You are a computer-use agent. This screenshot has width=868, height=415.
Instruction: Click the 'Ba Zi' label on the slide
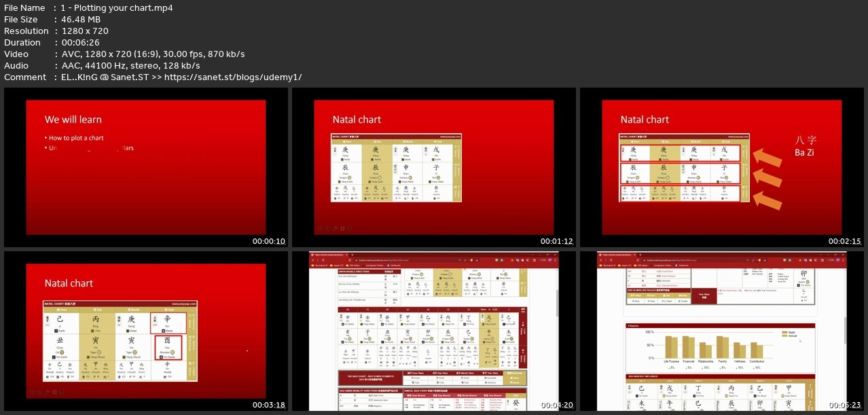pos(804,153)
